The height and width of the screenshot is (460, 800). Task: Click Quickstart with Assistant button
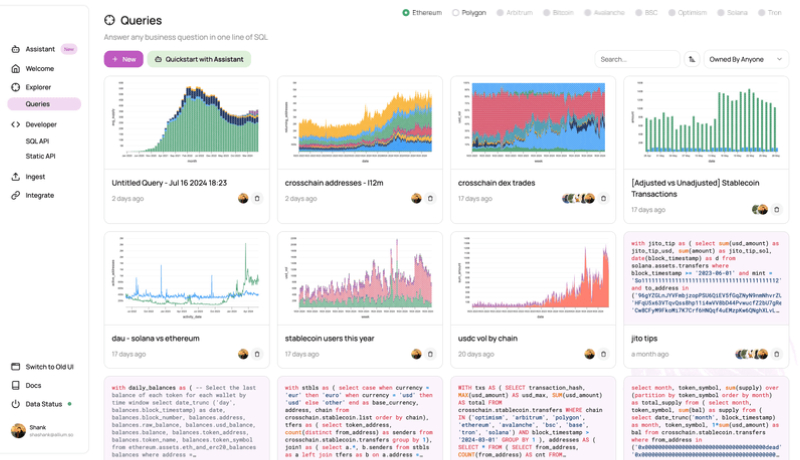click(x=199, y=59)
